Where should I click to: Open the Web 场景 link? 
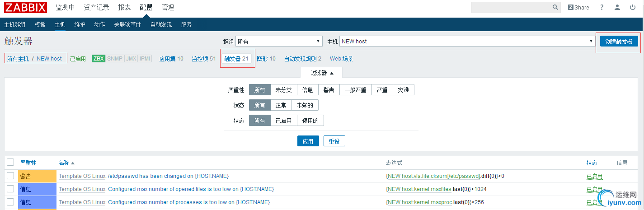(341, 59)
